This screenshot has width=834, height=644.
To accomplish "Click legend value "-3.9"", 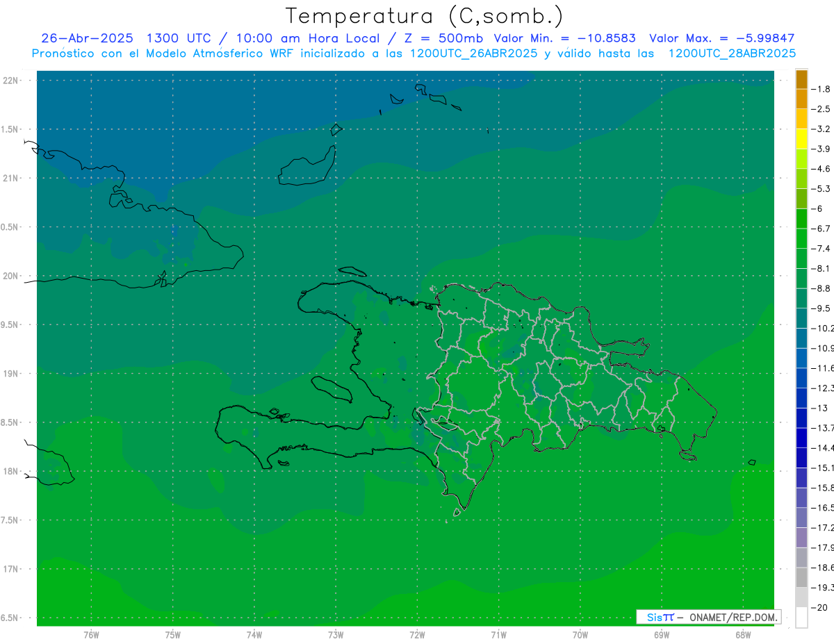I will click(x=821, y=149).
